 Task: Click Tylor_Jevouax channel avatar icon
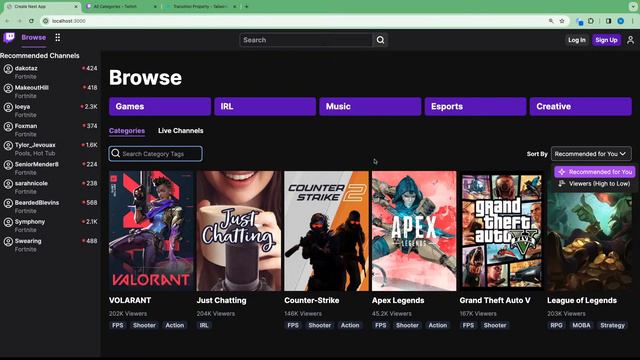[x=8, y=146]
